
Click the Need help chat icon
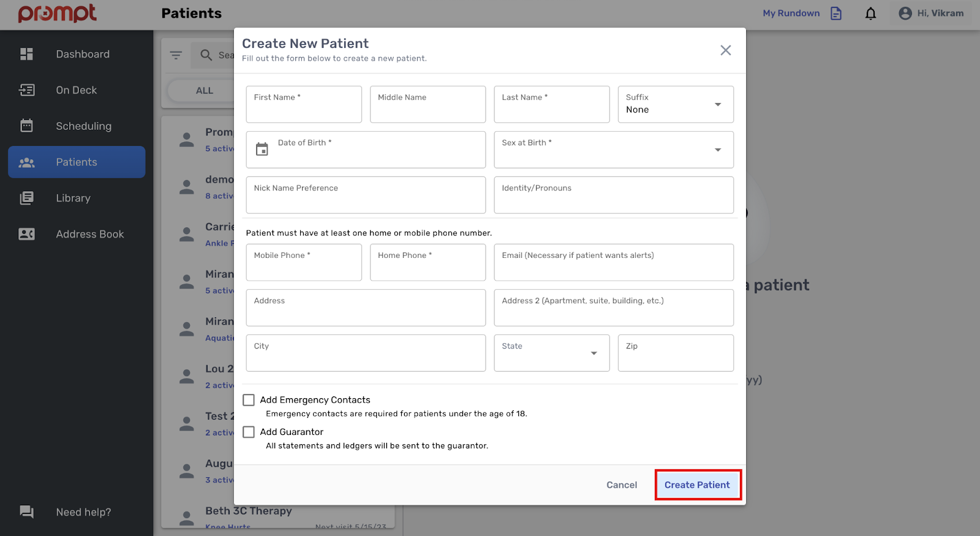26,512
